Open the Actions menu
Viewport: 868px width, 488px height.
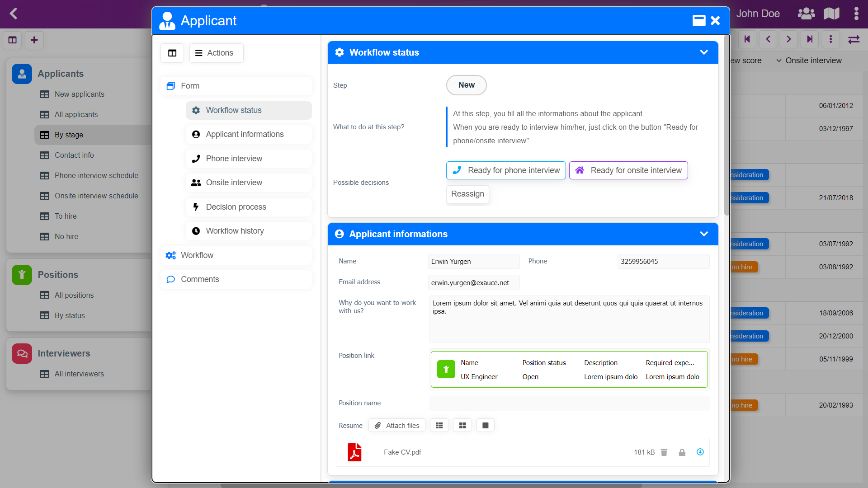click(x=213, y=53)
